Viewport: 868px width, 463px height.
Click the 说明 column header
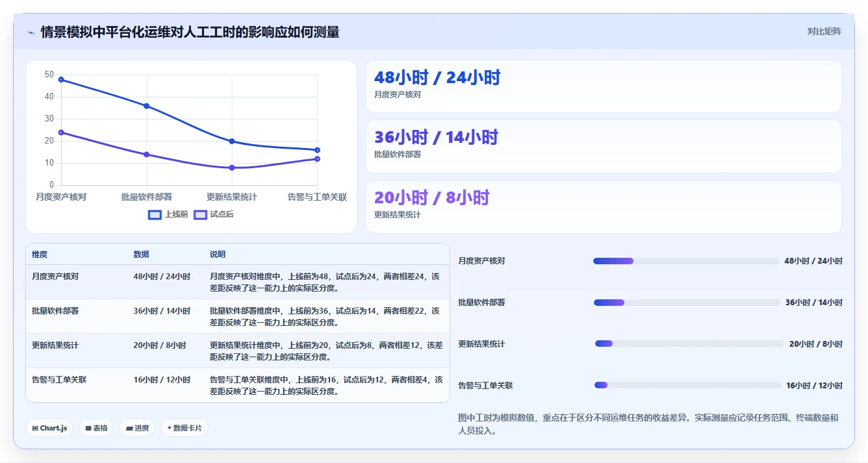pos(218,255)
